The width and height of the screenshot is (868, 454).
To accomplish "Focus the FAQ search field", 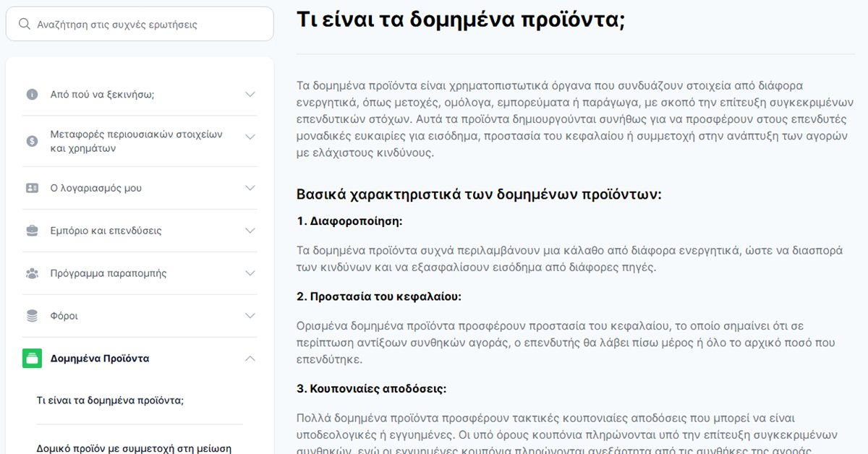I will 140,24.
